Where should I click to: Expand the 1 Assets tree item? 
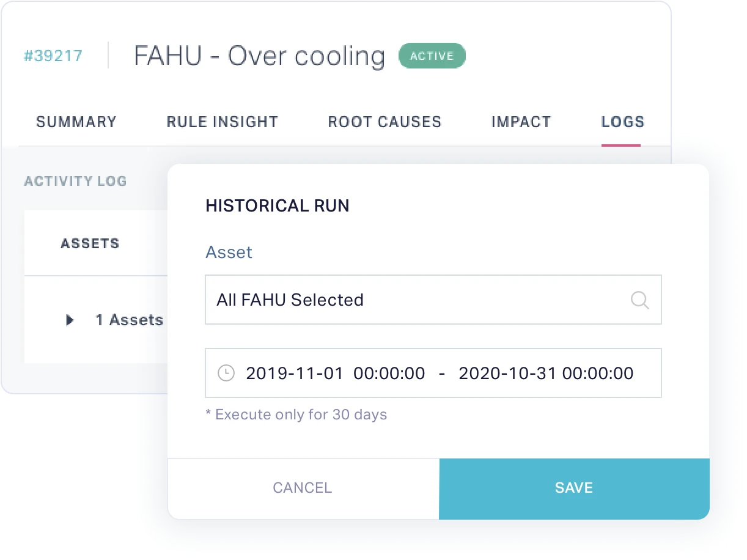tap(70, 320)
